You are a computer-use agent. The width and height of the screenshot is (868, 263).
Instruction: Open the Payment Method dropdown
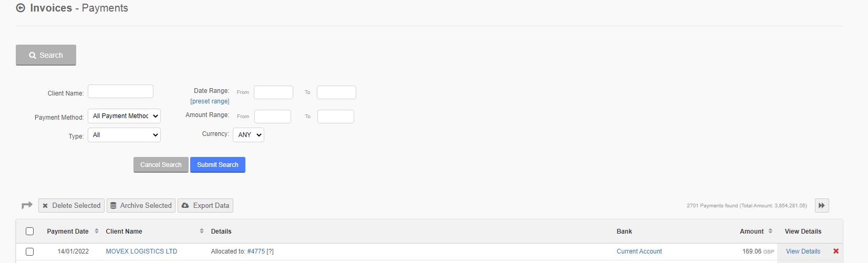pyautogui.click(x=124, y=116)
